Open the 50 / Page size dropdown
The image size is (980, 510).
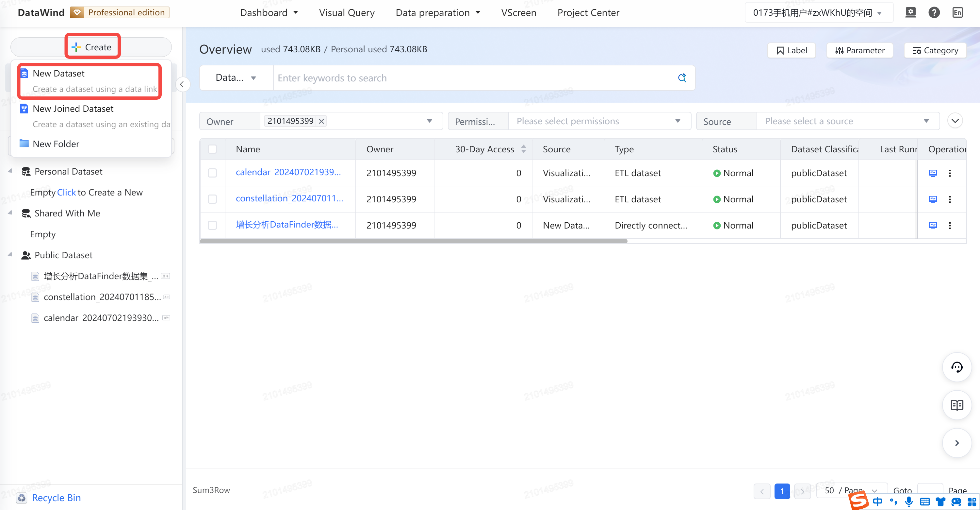coord(852,490)
